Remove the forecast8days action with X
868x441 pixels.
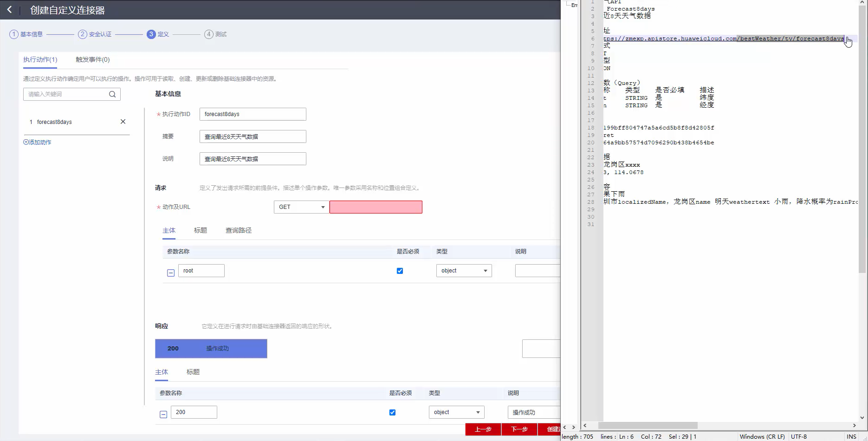pyautogui.click(x=123, y=122)
